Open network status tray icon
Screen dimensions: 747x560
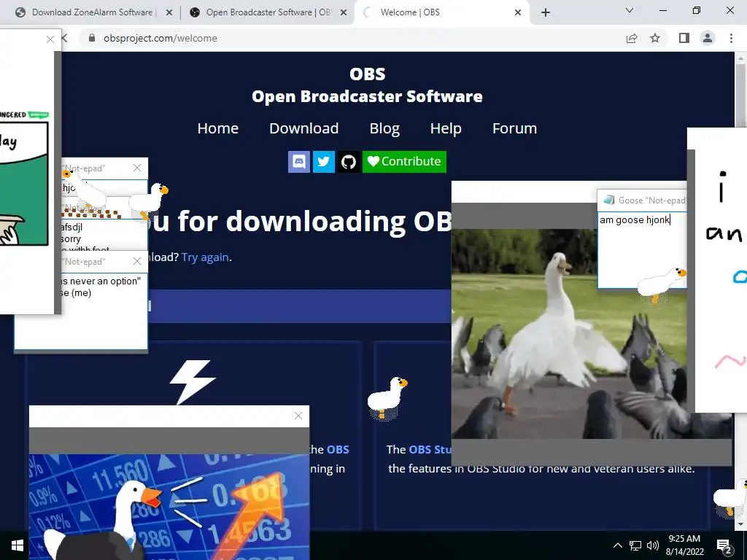[x=635, y=545]
